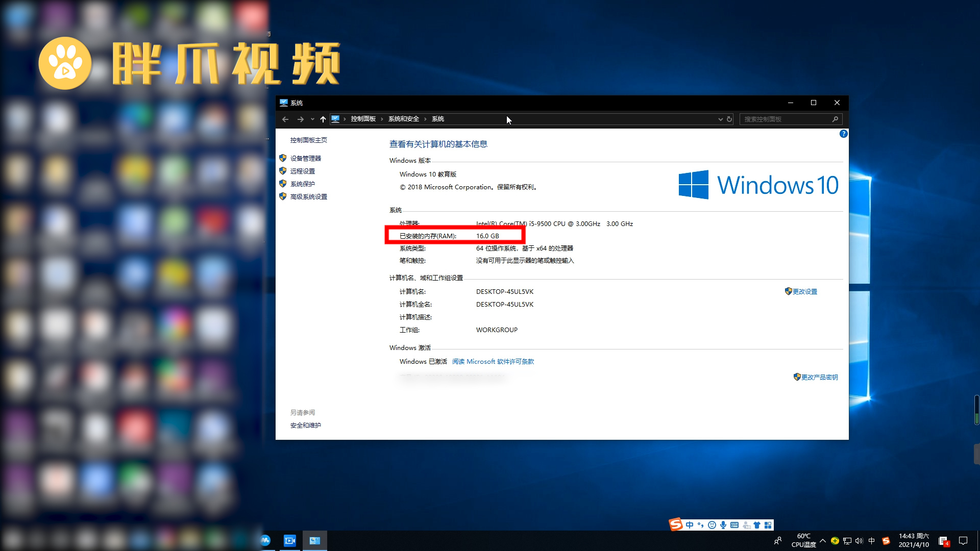Viewport: 980px width, 551px height.
Task: Click the orange Sogou icon in the tray
Action: [x=886, y=541]
